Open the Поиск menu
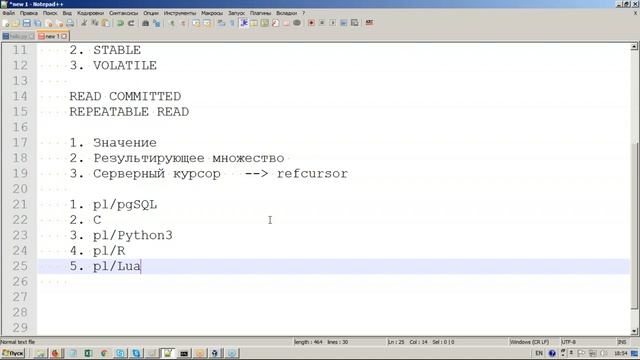 pyautogui.click(x=50, y=13)
